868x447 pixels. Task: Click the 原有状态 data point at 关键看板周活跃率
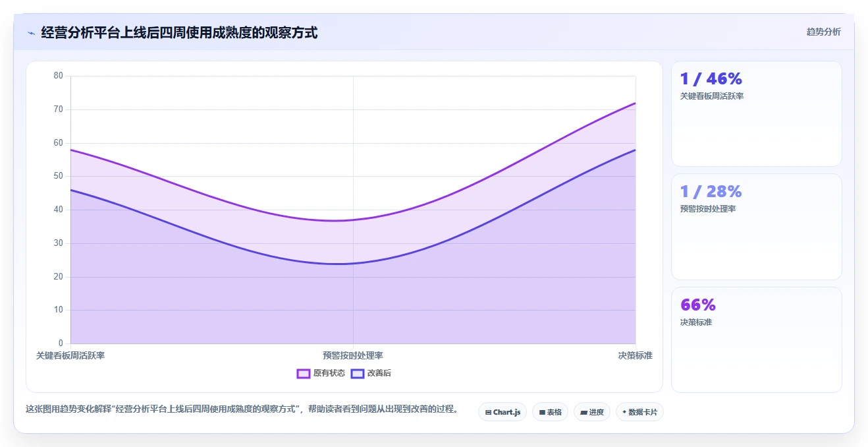coord(71,150)
